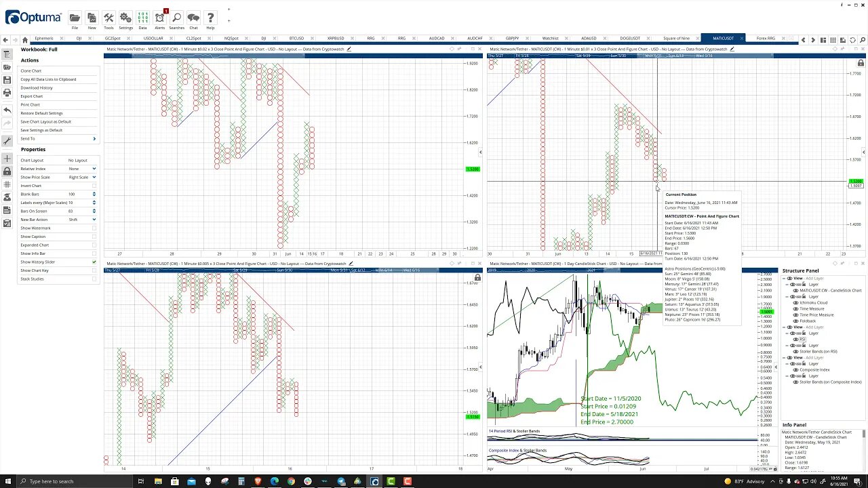Viewport: 868px width, 488px height.
Task: Click Clone Chart action
Action: tap(31, 70)
